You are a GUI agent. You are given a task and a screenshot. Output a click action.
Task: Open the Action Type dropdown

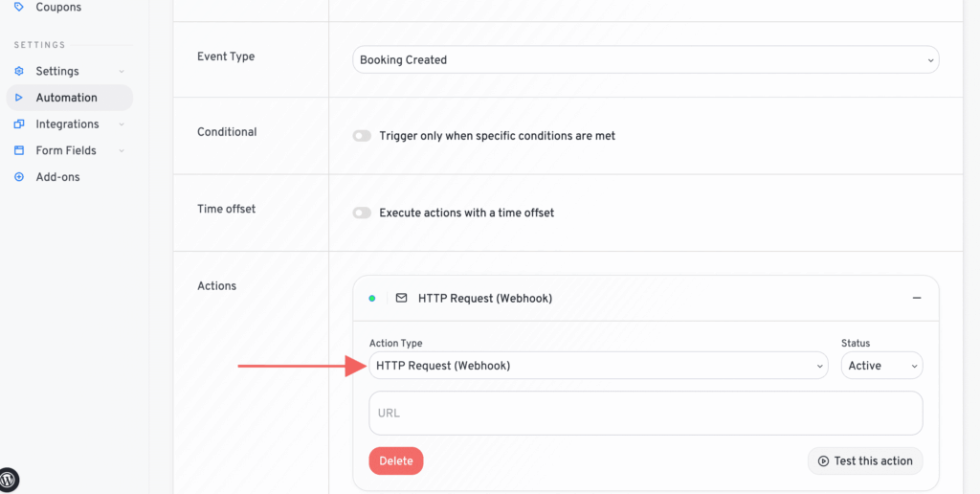click(598, 366)
